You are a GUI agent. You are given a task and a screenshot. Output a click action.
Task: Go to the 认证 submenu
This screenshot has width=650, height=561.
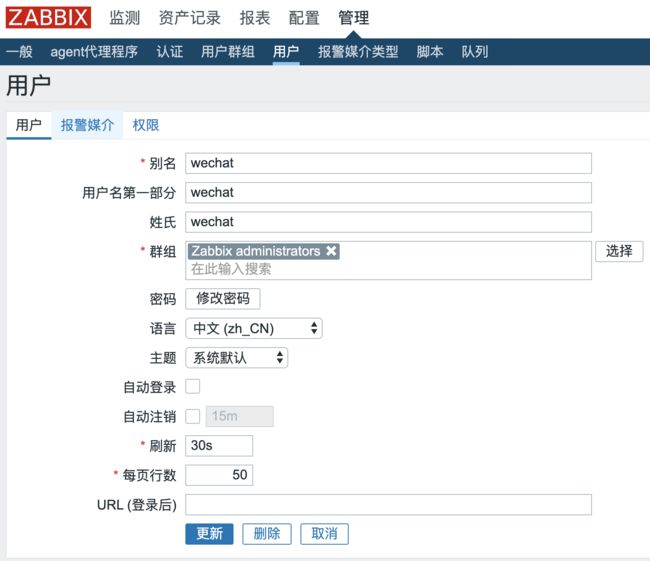(170, 52)
